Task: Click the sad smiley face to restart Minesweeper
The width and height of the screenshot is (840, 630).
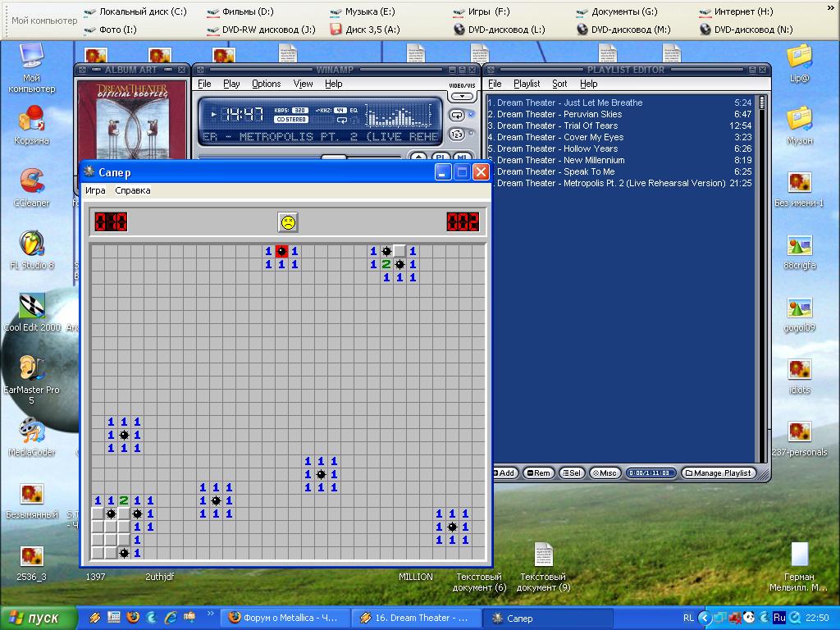Action: point(288,221)
